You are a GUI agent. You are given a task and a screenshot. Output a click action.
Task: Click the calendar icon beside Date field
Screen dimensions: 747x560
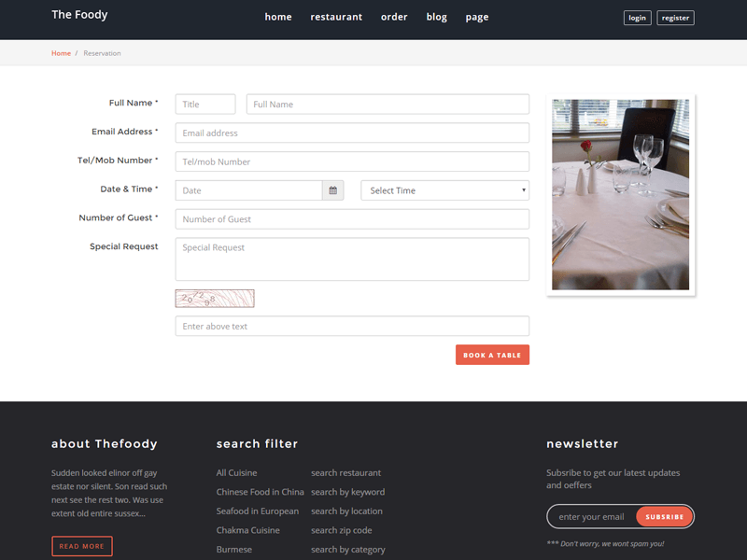coord(332,190)
